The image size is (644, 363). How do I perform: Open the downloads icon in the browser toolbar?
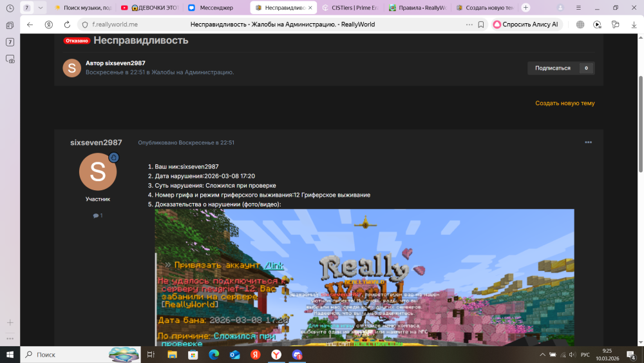[632, 25]
